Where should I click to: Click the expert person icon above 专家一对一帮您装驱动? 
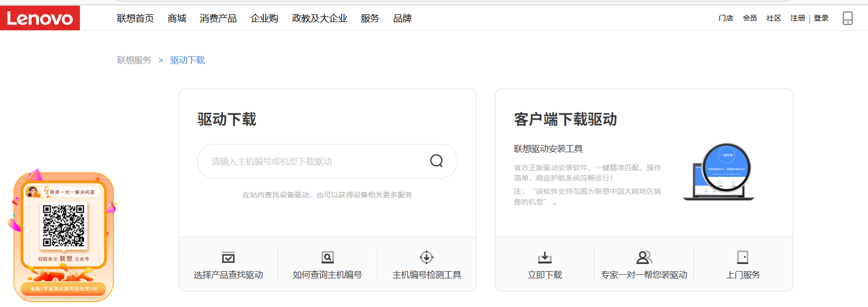pos(644,257)
